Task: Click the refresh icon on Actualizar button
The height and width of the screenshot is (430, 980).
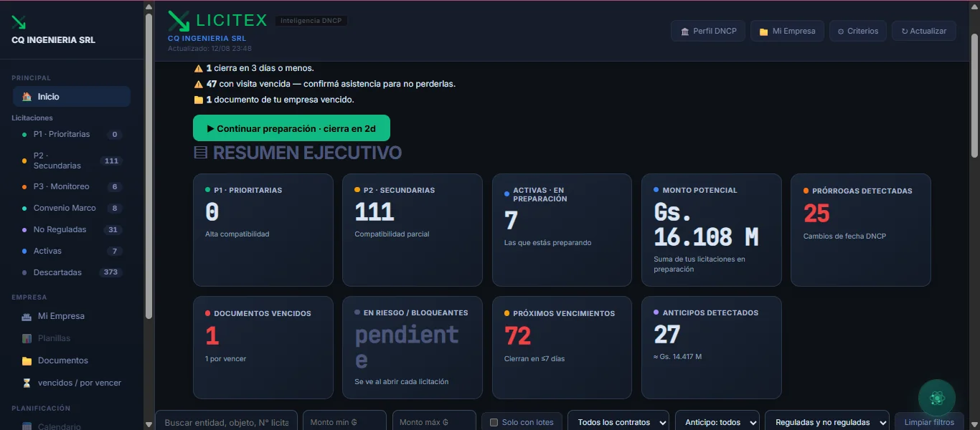Action: click(x=905, y=32)
